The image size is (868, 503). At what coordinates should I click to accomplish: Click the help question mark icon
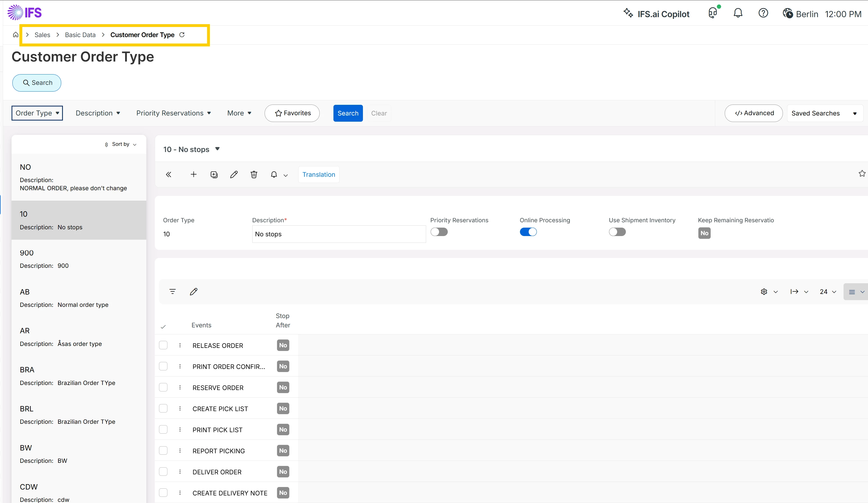[x=763, y=13]
